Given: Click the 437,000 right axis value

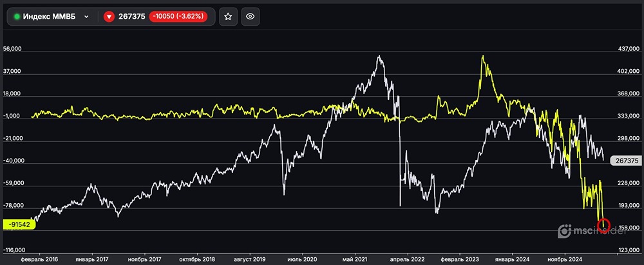Looking at the screenshot, I should [x=629, y=49].
